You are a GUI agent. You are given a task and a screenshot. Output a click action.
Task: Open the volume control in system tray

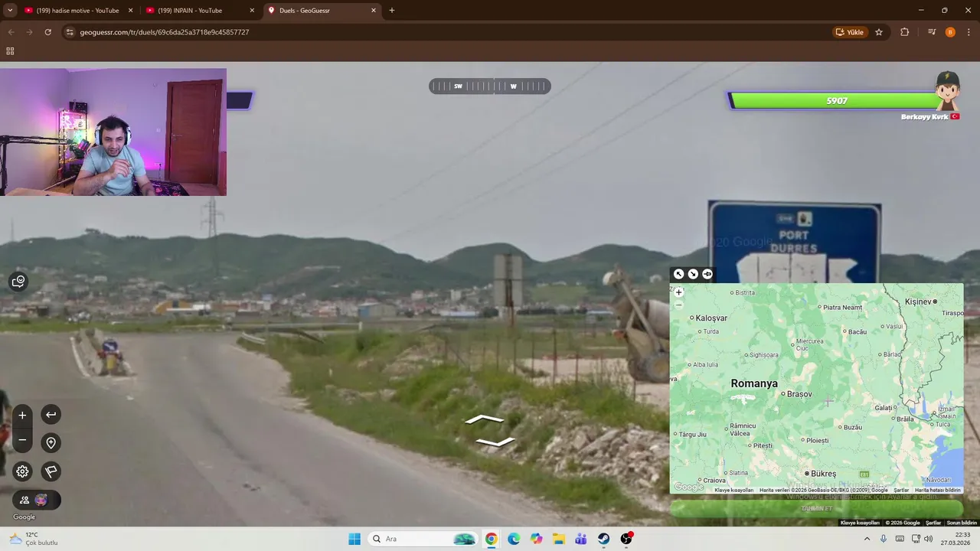[x=928, y=539]
